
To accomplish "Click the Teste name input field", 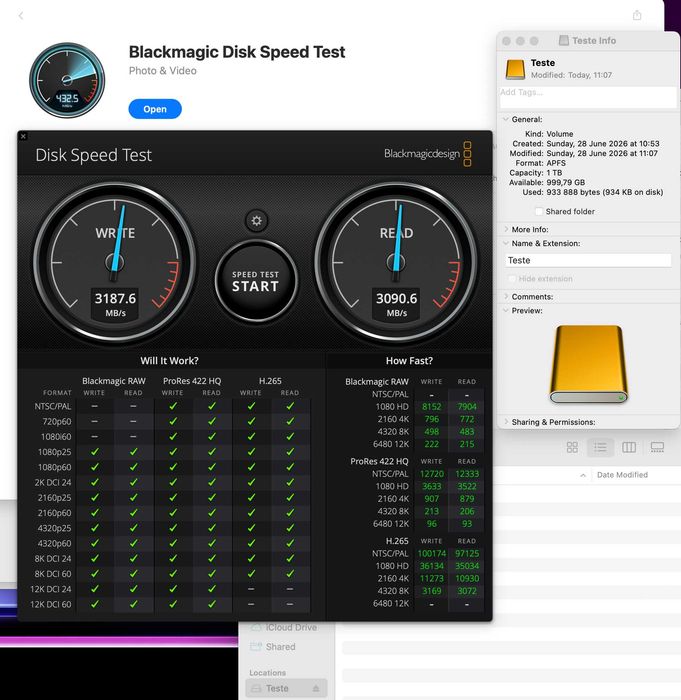I will pyautogui.click(x=588, y=260).
